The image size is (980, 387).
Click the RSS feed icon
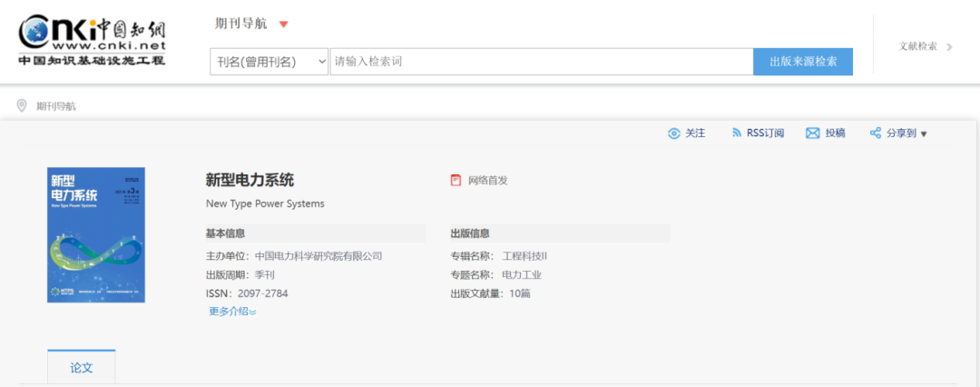point(736,133)
